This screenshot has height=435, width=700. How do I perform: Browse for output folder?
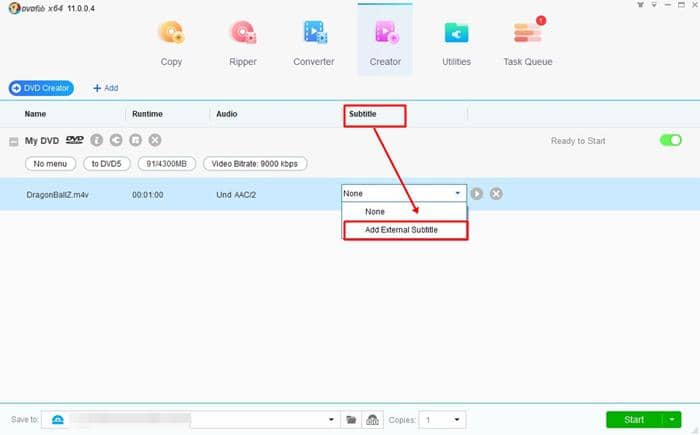pos(351,420)
